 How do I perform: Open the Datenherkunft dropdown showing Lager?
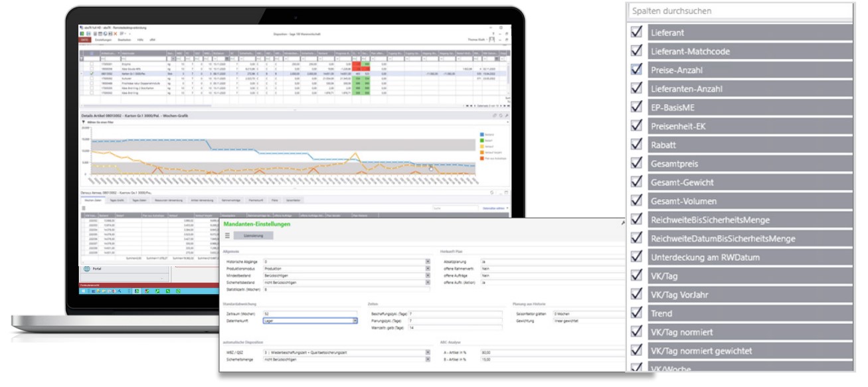[355, 320]
